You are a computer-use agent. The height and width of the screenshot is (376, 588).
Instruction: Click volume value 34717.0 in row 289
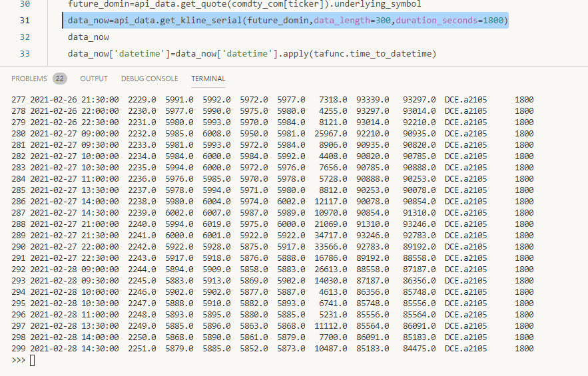click(332, 236)
